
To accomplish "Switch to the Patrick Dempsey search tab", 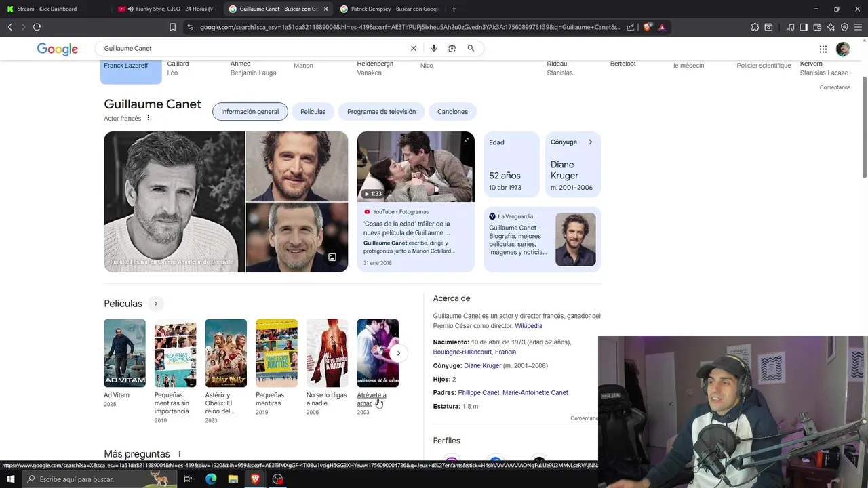I will 389,9.
